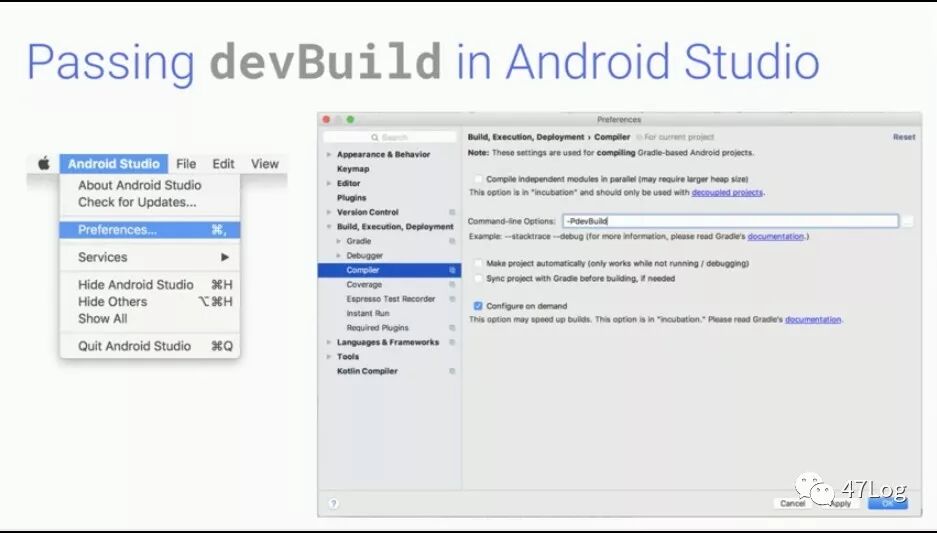Expand Appearance & Behavior section
The height and width of the screenshot is (533, 937).
pos(329,154)
